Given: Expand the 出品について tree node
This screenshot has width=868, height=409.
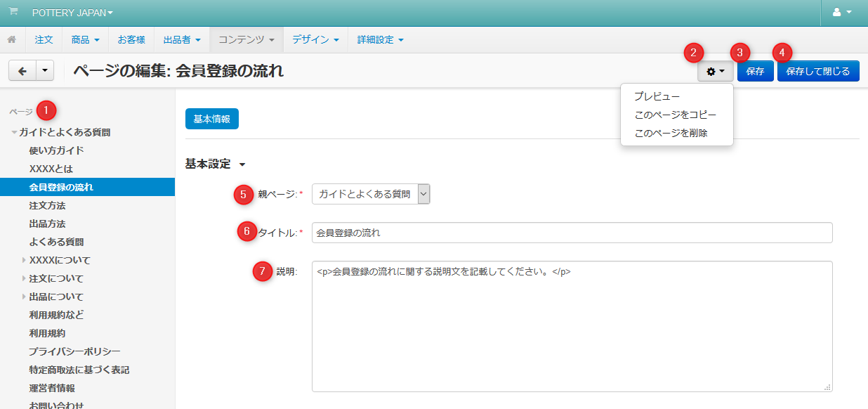Looking at the screenshot, I should coord(24,297).
